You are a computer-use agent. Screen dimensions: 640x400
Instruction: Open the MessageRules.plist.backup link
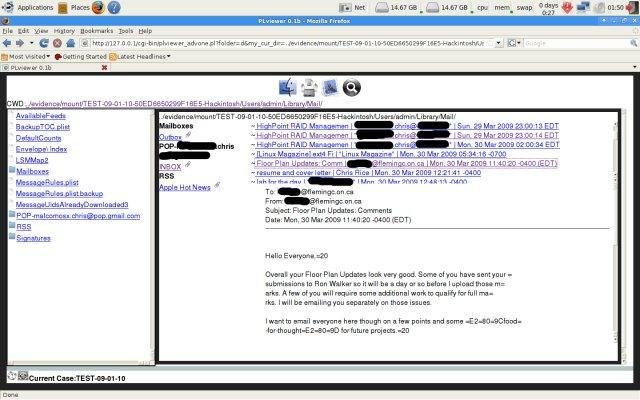[x=59, y=193]
